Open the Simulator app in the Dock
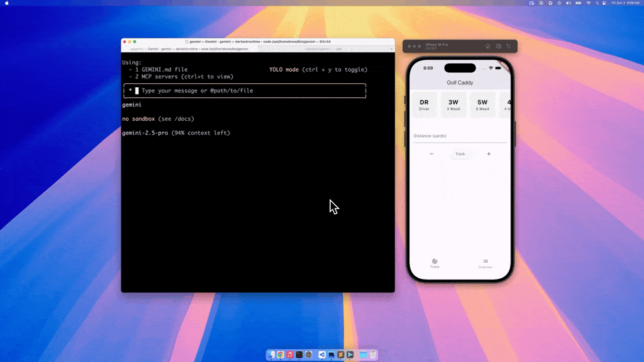The image size is (644, 362). (x=331, y=355)
